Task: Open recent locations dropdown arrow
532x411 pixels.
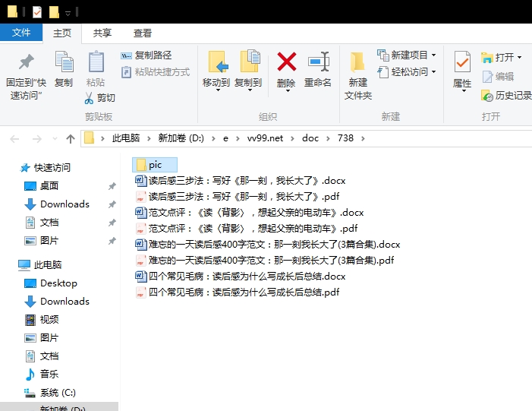Action: click(x=55, y=138)
